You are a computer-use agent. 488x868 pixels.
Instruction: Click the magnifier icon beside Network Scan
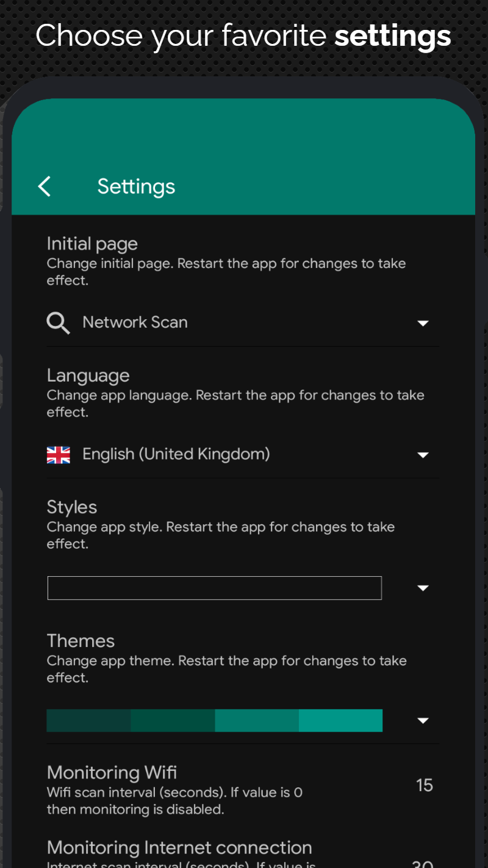pyautogui.click(x=58, y=322)
